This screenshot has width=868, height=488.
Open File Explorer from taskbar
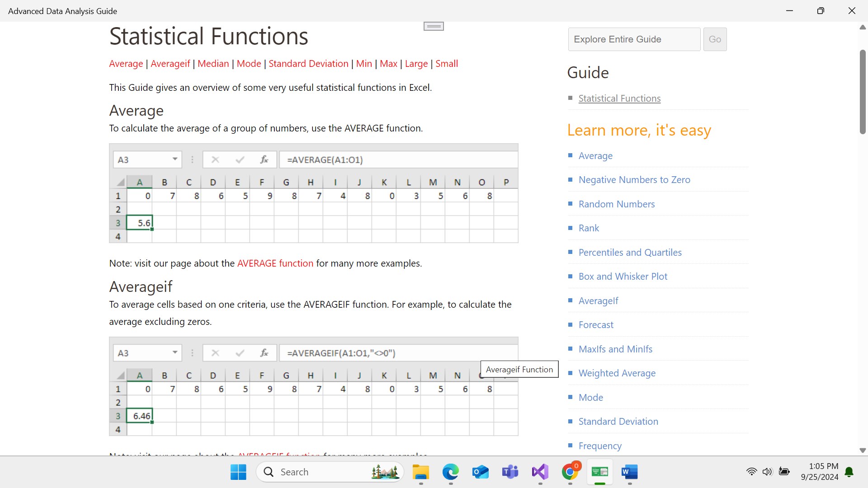[x=420, y=472]
